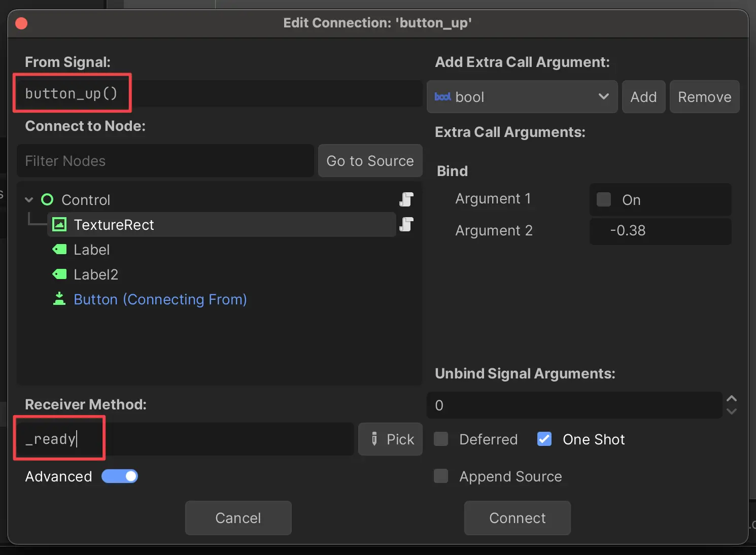Click Go to Source
The image size is (756, 555).
pyautogui.click(x=370, y=161)
